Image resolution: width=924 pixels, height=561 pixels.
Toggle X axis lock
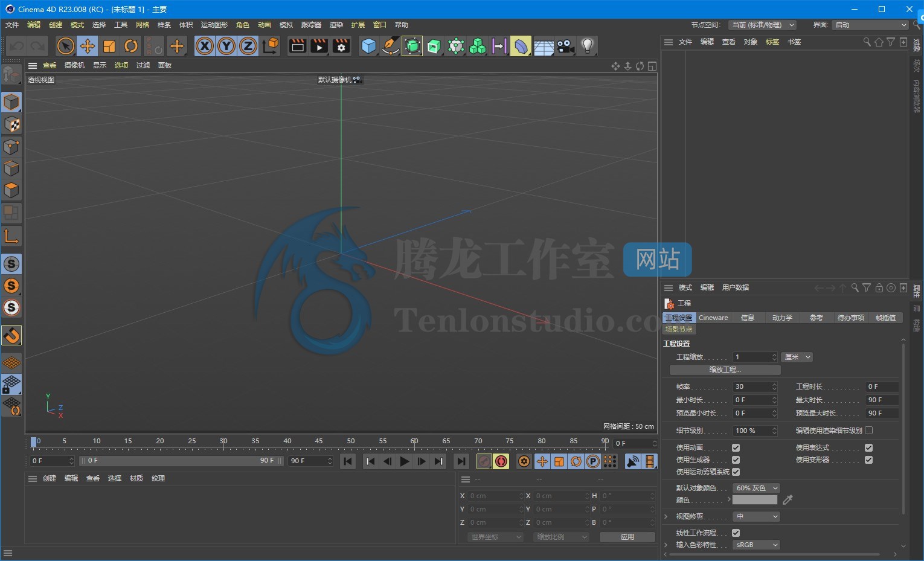click(205, 46)
